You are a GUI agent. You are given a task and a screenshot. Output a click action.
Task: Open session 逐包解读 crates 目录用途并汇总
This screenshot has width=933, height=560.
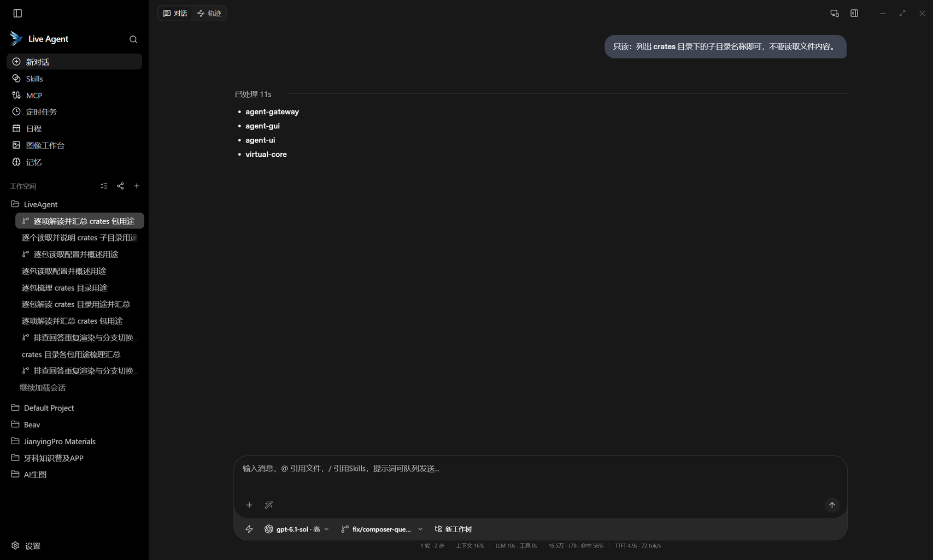(80, 304)
